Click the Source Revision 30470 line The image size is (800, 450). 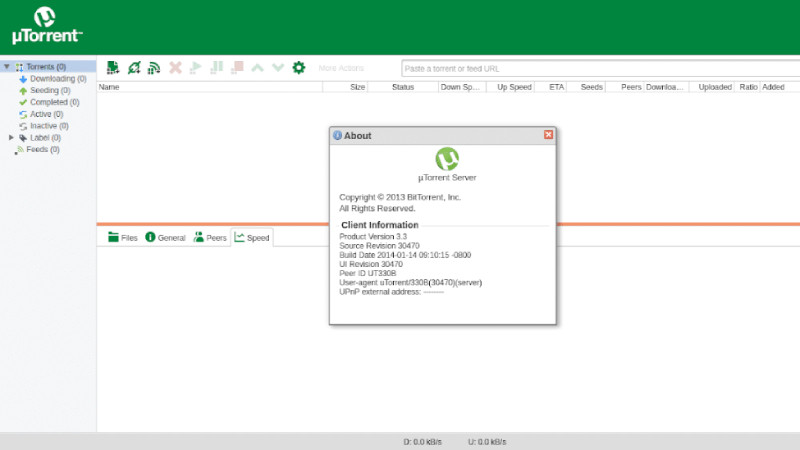379,246
